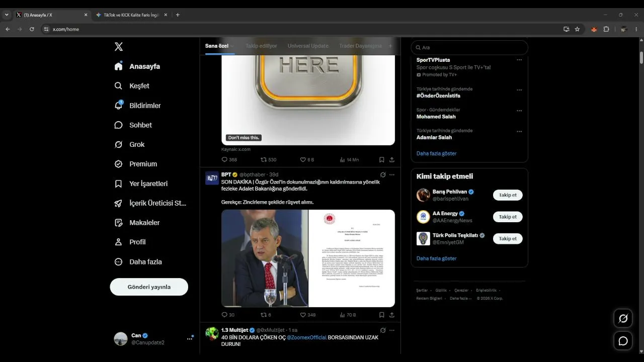
Task: Share the BPT post
Action: (392, 315)
